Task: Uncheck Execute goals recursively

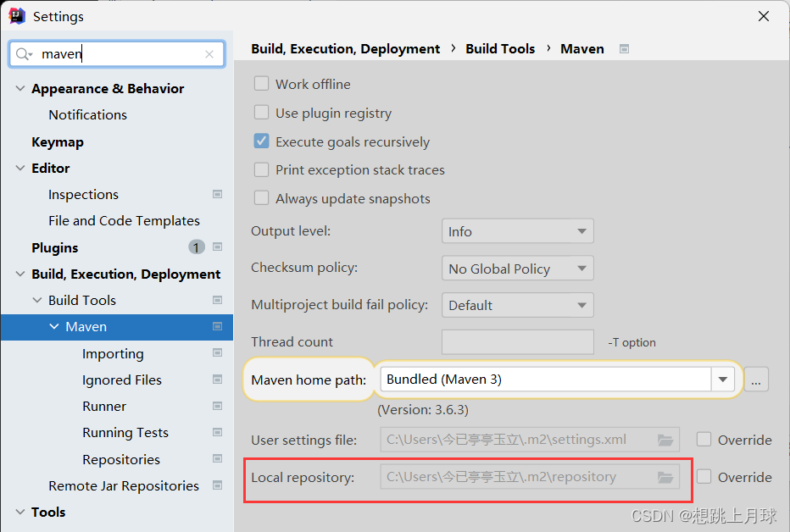Action: coord(261,141)
